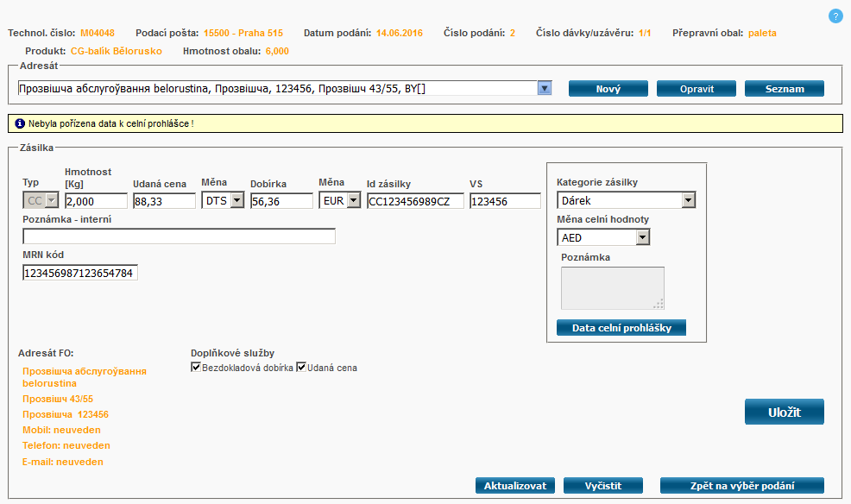Click the Id zásilky input field

click(x=414, y=201)
